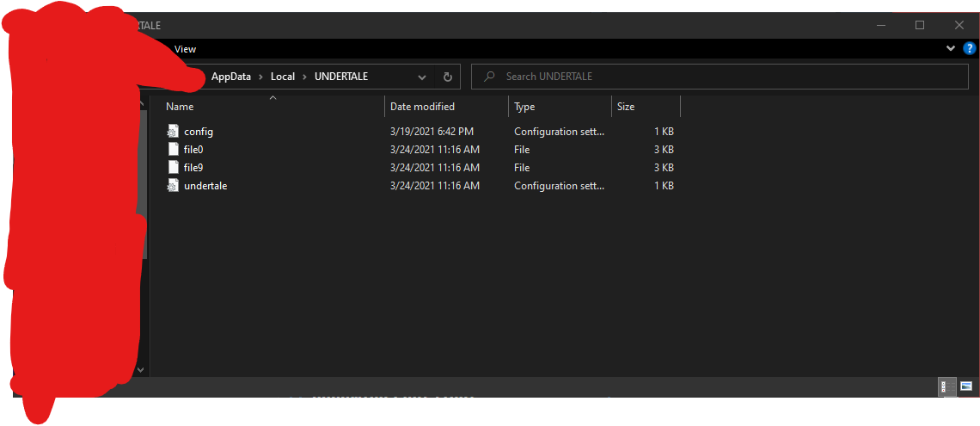Navigate to AppData in the breadcrumb
The width and height of the screenshot is (980, 426).
(231, 77)
